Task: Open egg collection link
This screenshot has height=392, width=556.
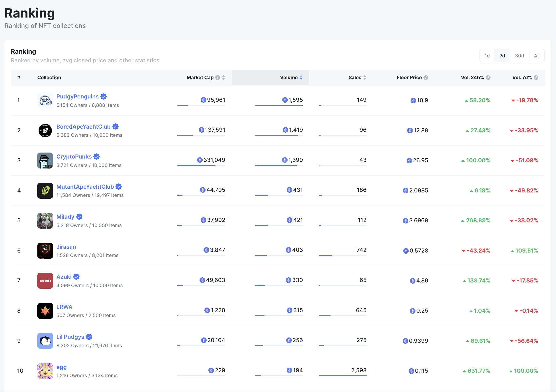Action: [61, 367]
